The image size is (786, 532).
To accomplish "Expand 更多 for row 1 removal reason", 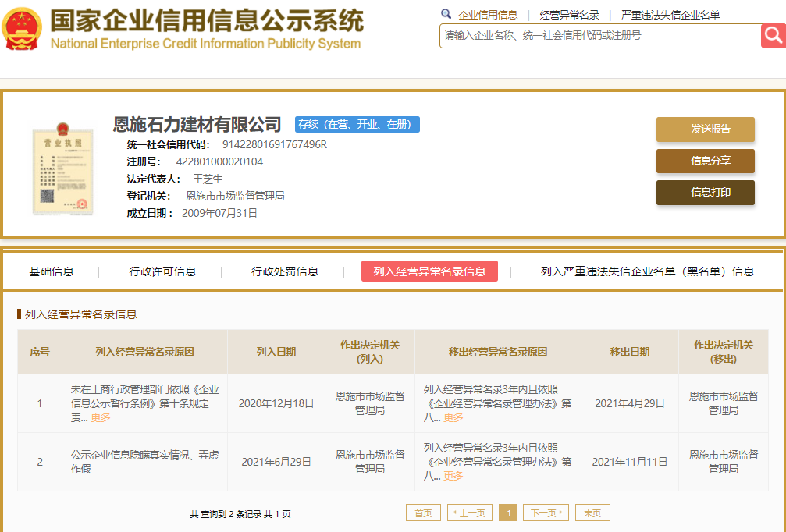I will [x=453, y=417].
